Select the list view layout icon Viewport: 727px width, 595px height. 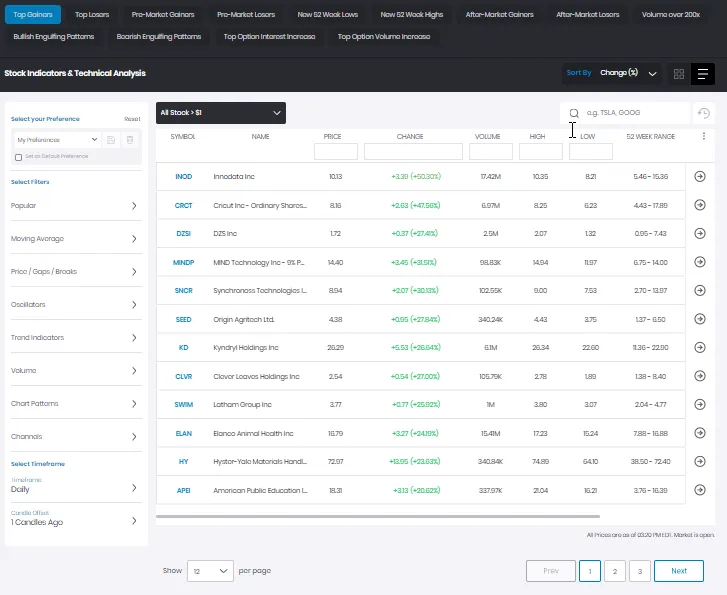point(702,74)
